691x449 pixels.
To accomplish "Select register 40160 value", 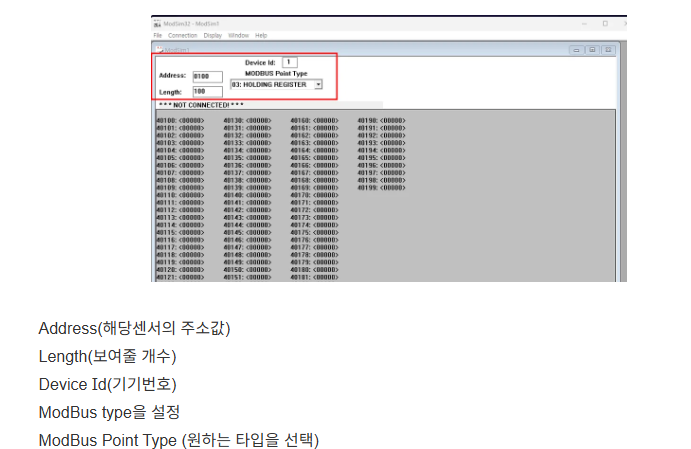I will 326,120.
